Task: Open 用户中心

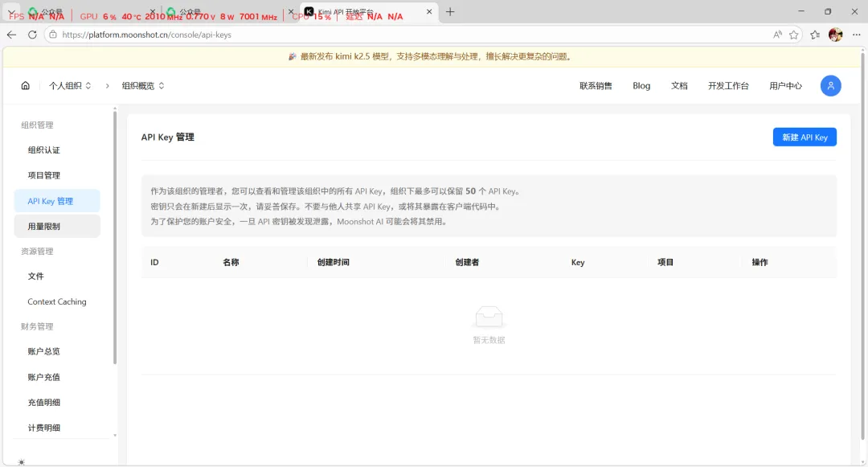Action: [x=785, y=86]
